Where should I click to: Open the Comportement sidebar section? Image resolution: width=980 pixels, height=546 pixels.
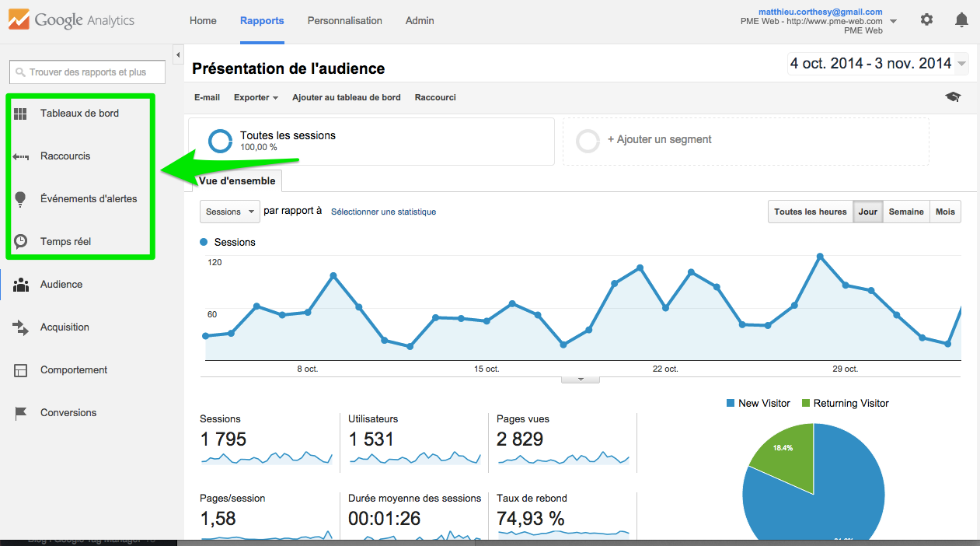point(74,370)
